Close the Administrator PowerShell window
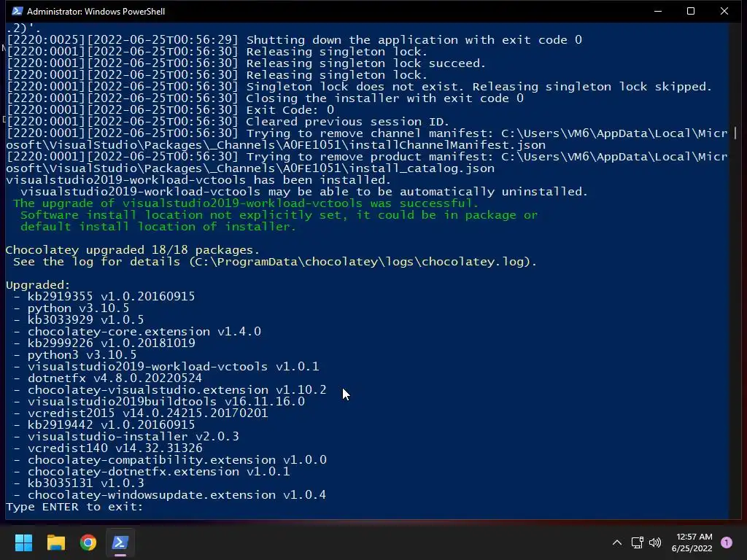The width and height of the screenshot is (747, 560). pyautogui.click(x=724, y=11)
